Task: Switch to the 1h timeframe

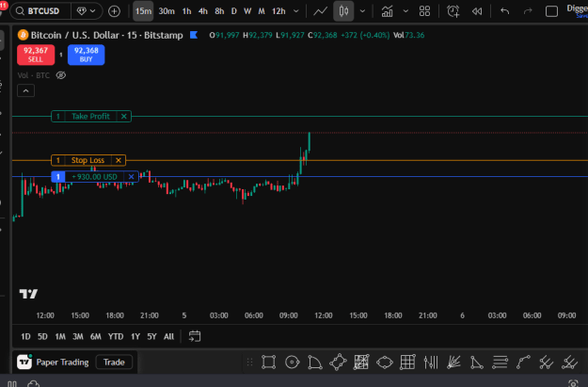Action: (187, 11)
